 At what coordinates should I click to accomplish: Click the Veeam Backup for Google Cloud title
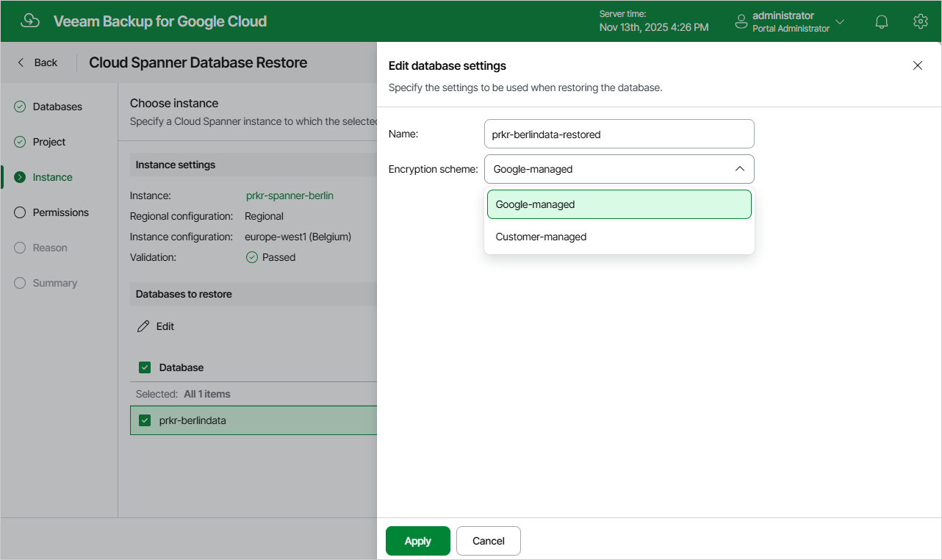[160, 21]
